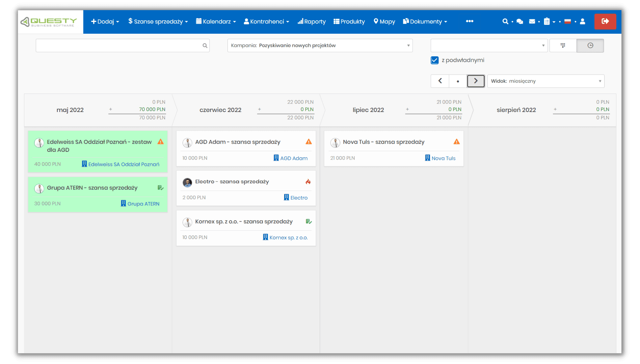The width and height of the screenshot is (640, 364).
Task: Open the Kornex sp. z o.o. opportunity card
Action: pyautogui.click(x=246, y=228)
